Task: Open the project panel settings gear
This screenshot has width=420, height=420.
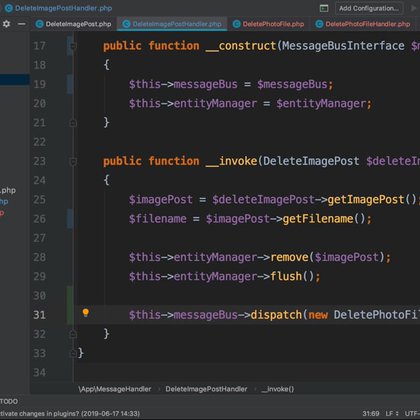Action: coord(6,24)
